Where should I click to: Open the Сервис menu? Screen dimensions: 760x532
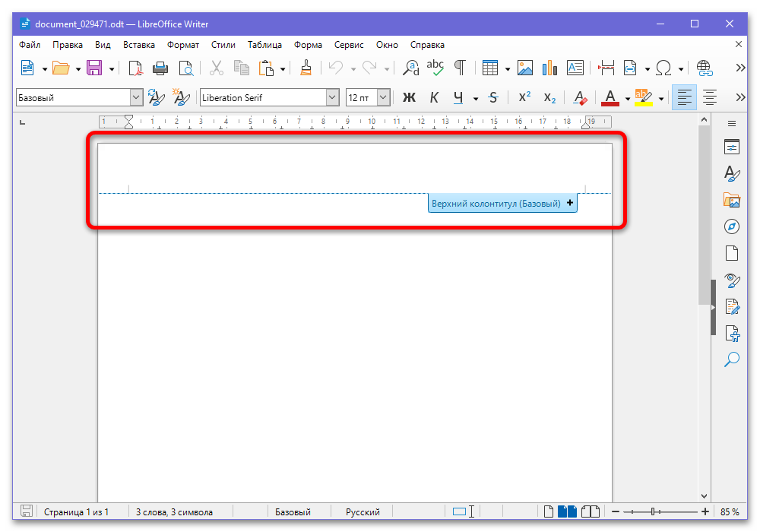pyautogui.click(x=349, y=45)
